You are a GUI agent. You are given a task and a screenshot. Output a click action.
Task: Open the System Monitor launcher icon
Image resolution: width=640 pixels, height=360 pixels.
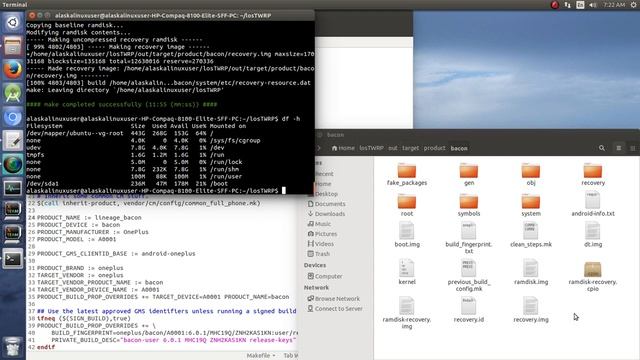point(13,188)
